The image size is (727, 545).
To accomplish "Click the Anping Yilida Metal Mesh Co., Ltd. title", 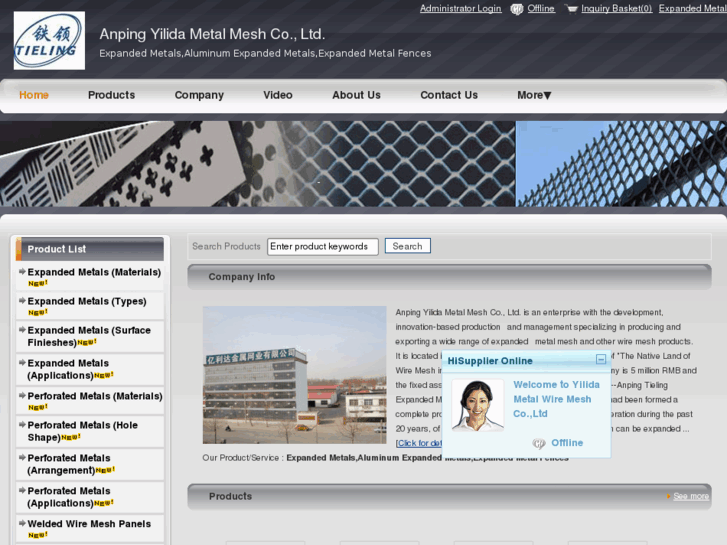I will [x=212, y=34].
